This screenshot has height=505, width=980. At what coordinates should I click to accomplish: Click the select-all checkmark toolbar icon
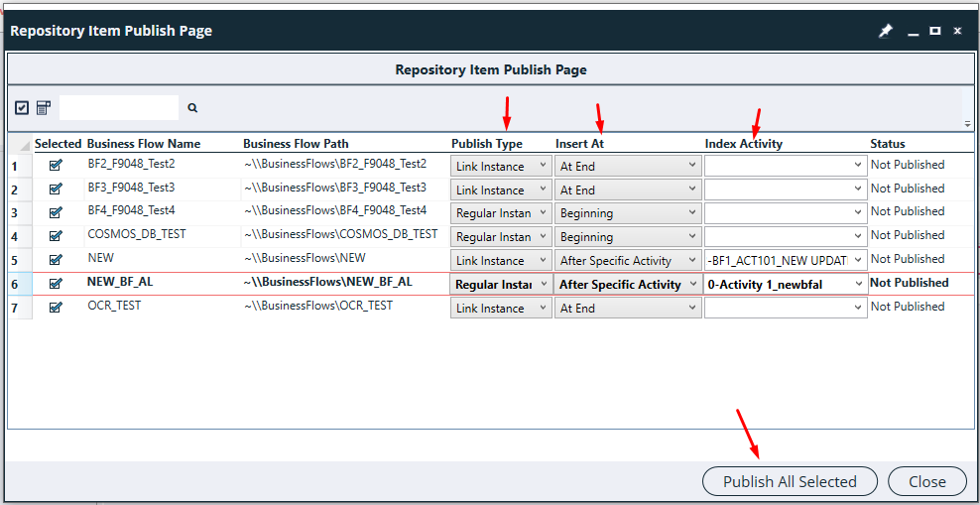point(22,108)
